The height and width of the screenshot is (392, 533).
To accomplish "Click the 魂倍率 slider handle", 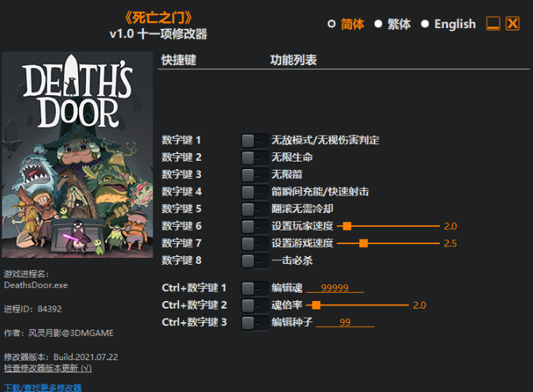I will point(316,305).
